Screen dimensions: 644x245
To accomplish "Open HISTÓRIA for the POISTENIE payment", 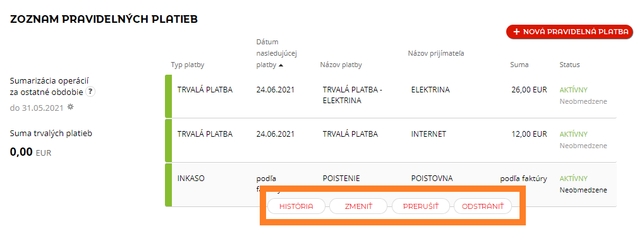I will click(x=296, y=206).
